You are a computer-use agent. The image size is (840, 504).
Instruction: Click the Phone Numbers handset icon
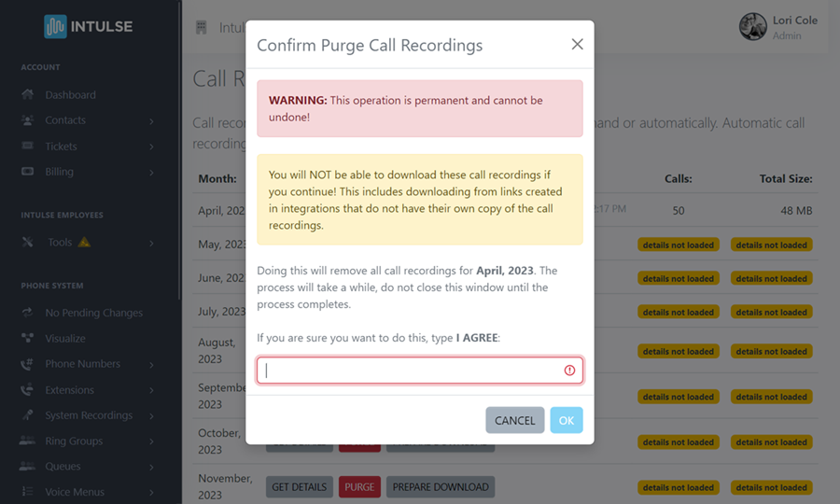point(27,364)
